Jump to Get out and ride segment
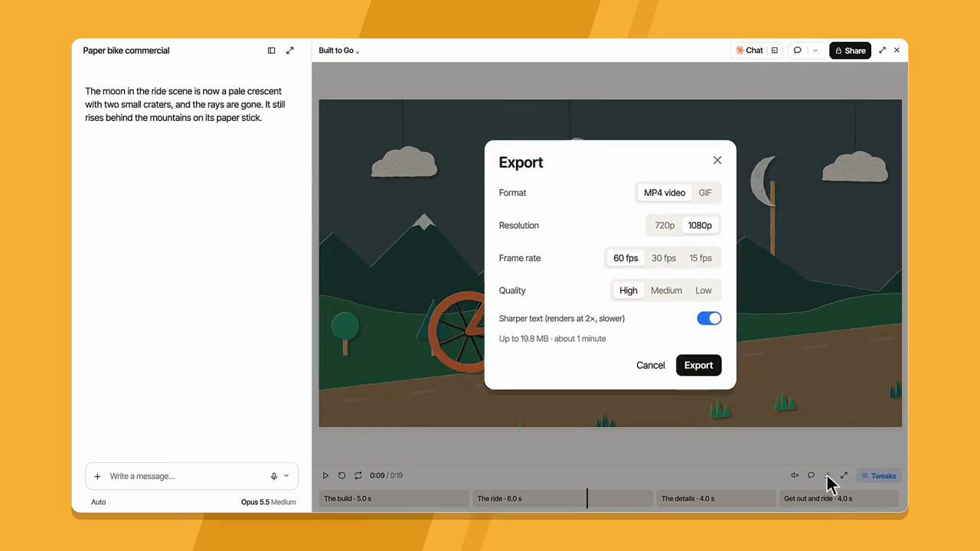The width and height of the screenshot is (980, 551). 839,498
